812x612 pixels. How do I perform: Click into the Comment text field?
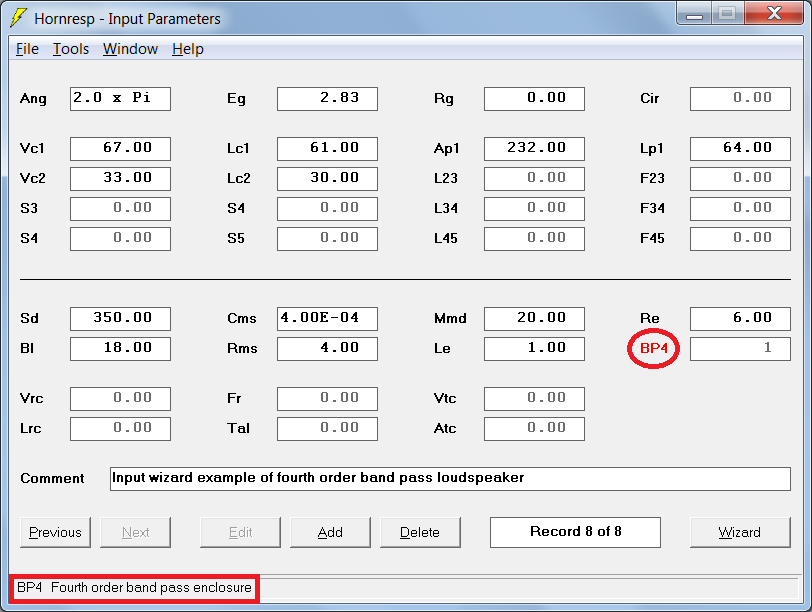click(450, 479)
